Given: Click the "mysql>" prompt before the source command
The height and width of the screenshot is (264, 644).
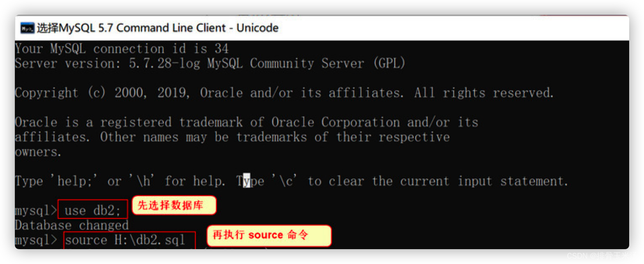Looking at the screenshot, I should coord(36,240).
